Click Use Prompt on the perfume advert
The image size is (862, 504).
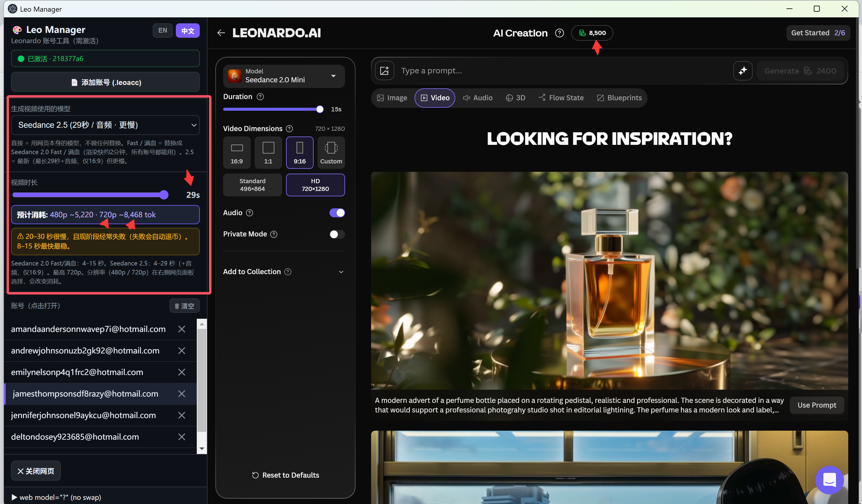[x=817, y=405]
